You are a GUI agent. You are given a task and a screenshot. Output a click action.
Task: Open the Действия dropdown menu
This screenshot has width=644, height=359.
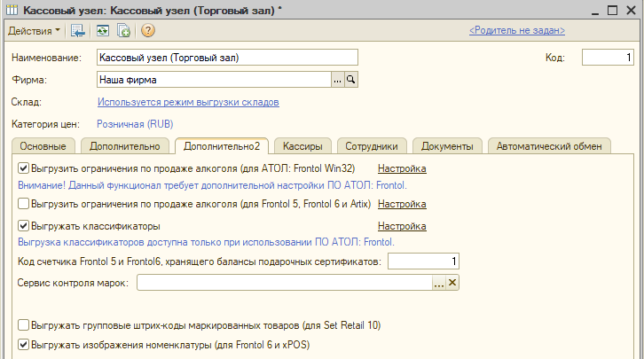(x=34, y=31)
